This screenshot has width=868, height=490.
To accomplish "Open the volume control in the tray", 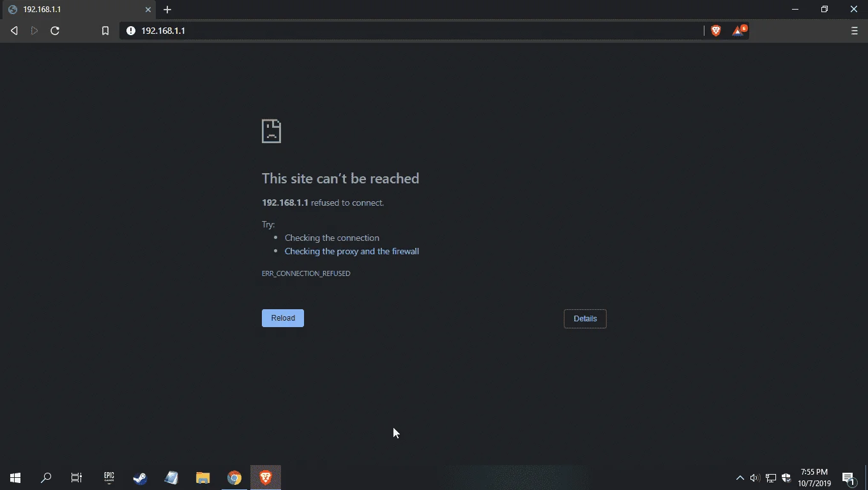I will click(755, 478).
